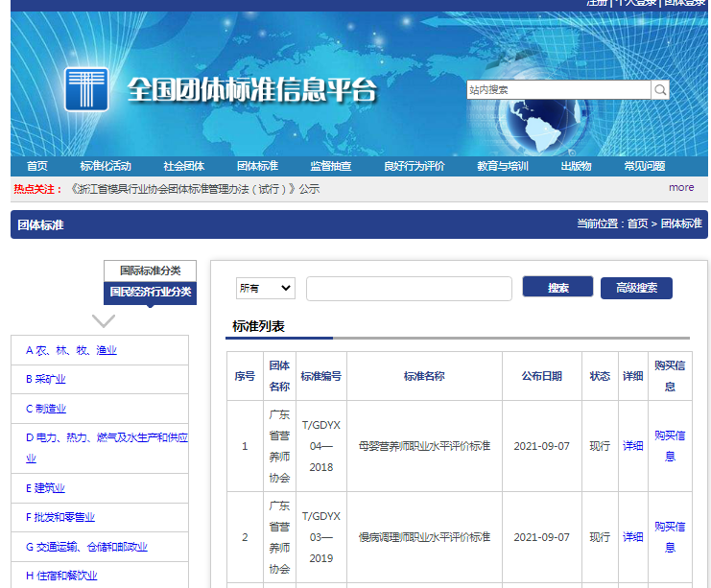
Task: Focus the standard keyword input field
Action: [409, 289]
